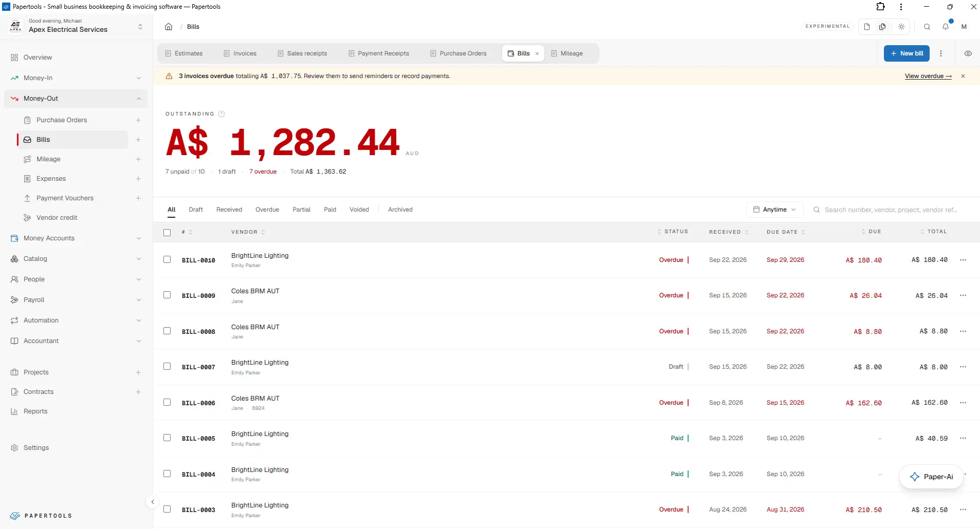Switch to the Purchase Orders tab
The height and width of the screenshot is (529, 980).
pyautogui.click(x=458, y=53)
